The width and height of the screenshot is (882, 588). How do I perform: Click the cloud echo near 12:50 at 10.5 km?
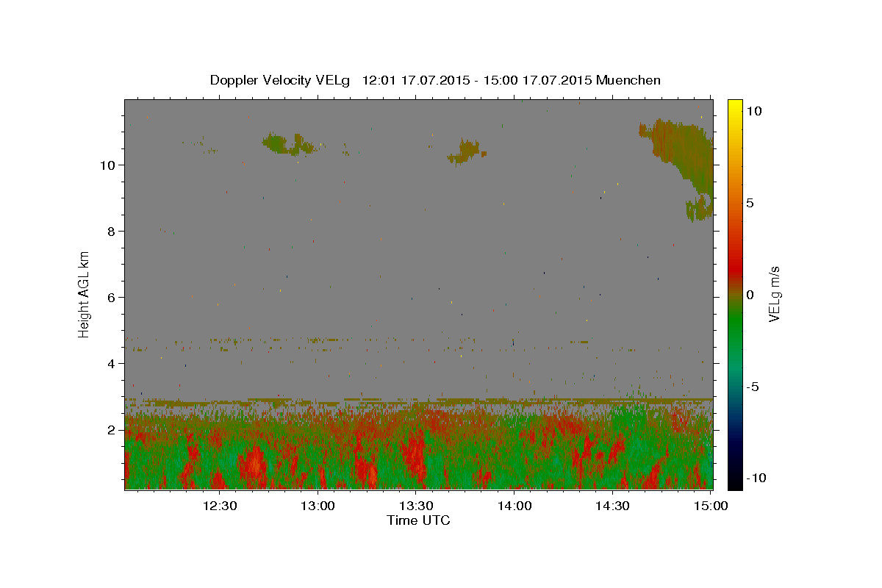pyautogui.click(x=288, y=143)
